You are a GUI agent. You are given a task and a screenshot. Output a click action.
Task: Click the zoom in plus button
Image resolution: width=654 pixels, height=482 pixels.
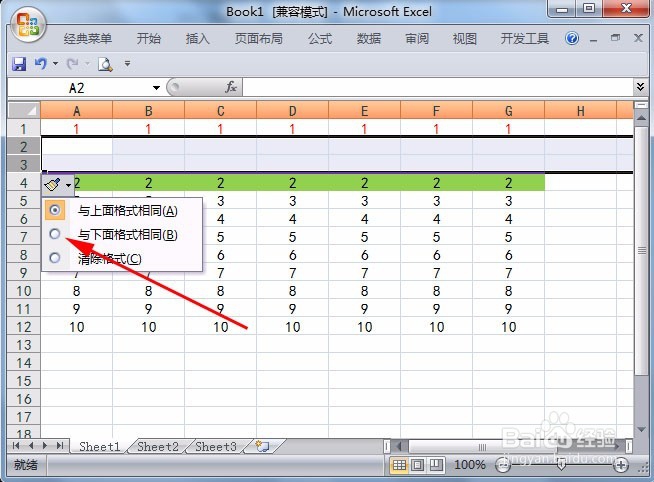[x=621, y=465]
